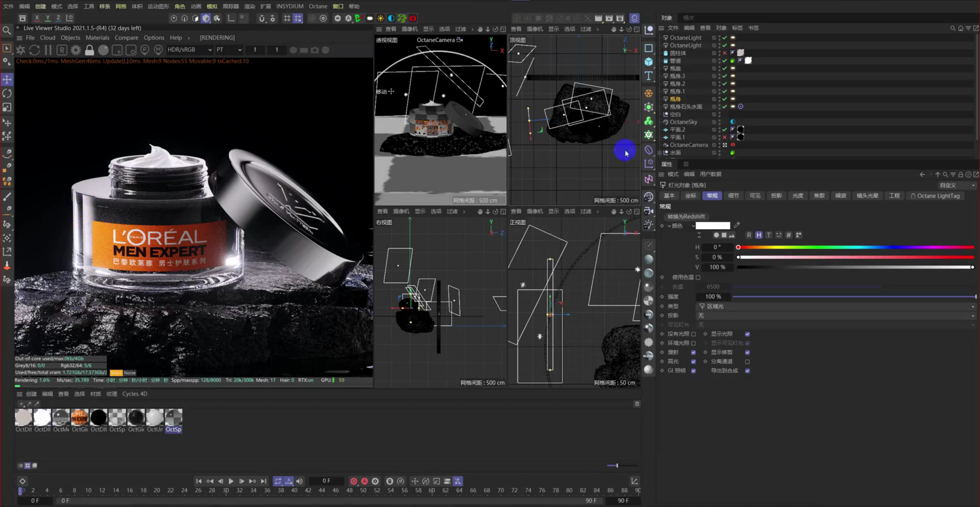Screen dimensions: 980x507
Task: Click the text spline T icon
Action: 649,76
